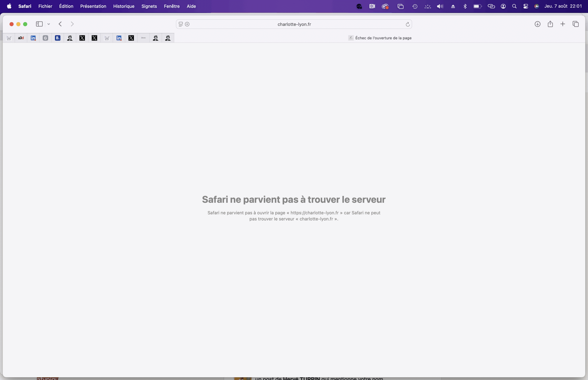Click heading 'Safari ne parvient pas à trouver le serveur'

[294, 199]
